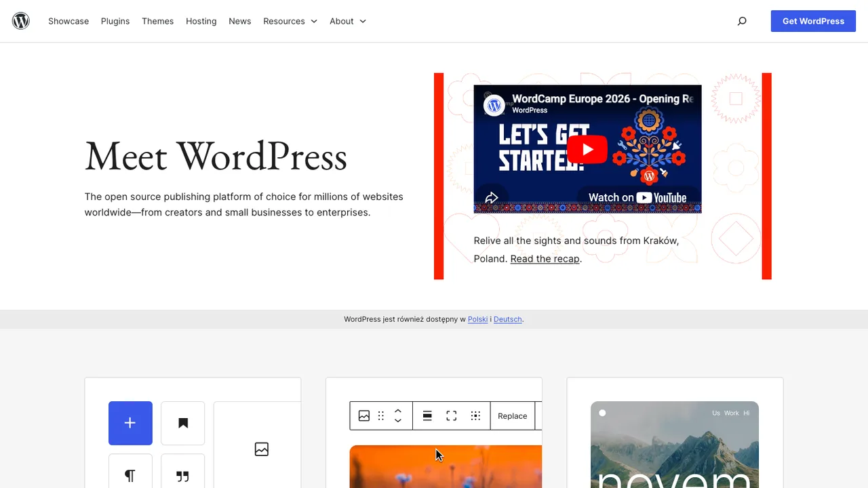Click Watch on YouTube in the video
The width and height of the screenshot is (868, 488).
[637, 197]
